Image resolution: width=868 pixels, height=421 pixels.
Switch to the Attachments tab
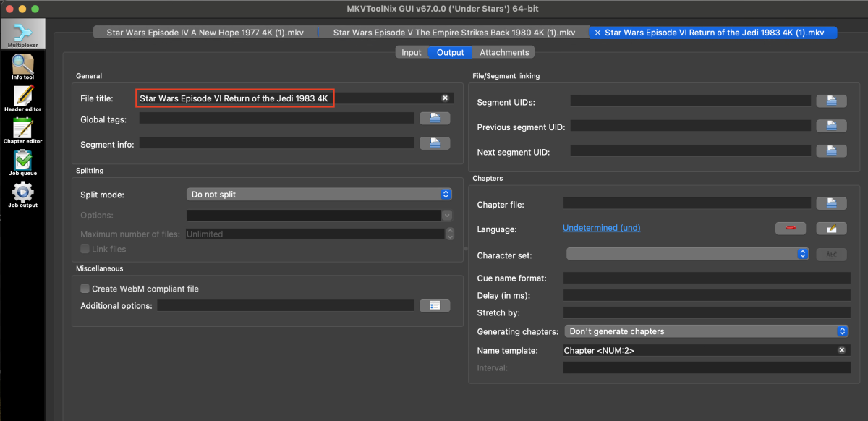coord(505,52)
